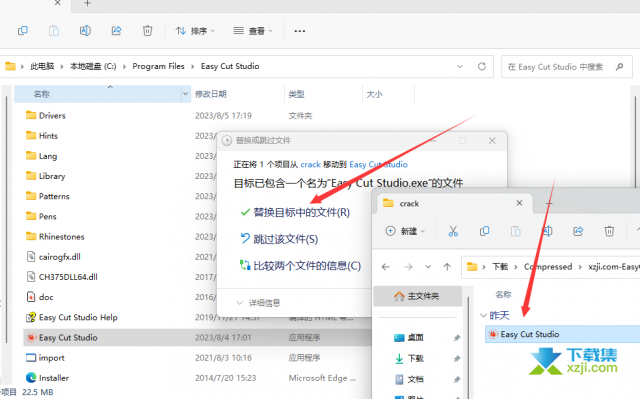Select the Drivers folder
The height and width of the screenshot is (399, 640).
[x=52, y=115]
